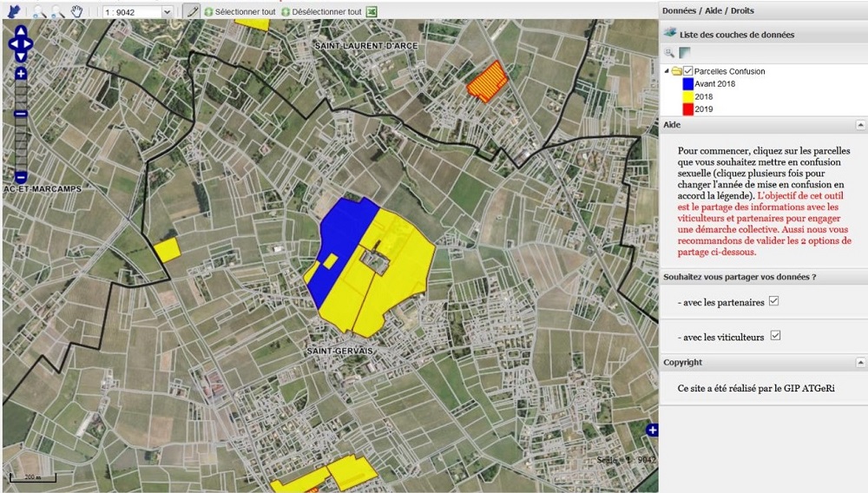Select the zoom-out magnifier tool
Screen dimensions: 868x493
(x=57, y=11)
